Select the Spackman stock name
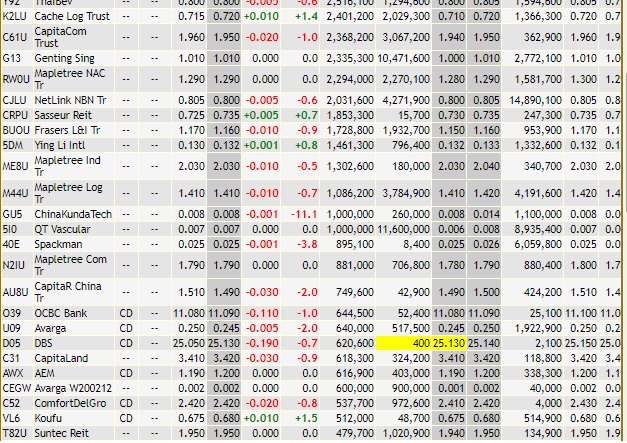The width and height of the screenshot is (627, 443). click(x=58, y=244)
